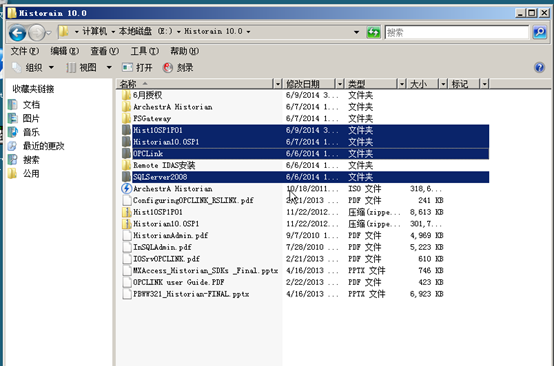
Task: Select the ArchestrA Historian folder icon
Action: pyautogui.click(x=126, y=107)
